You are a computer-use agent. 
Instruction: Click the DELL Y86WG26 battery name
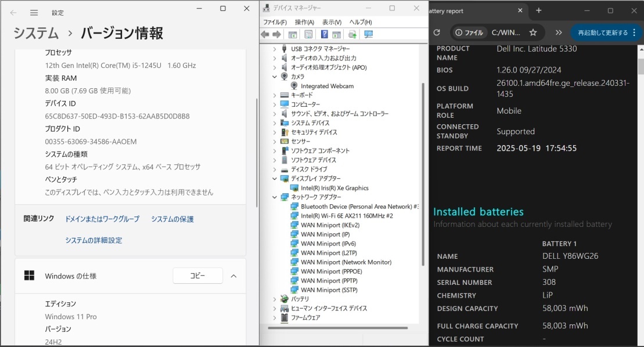click(570, 256)
